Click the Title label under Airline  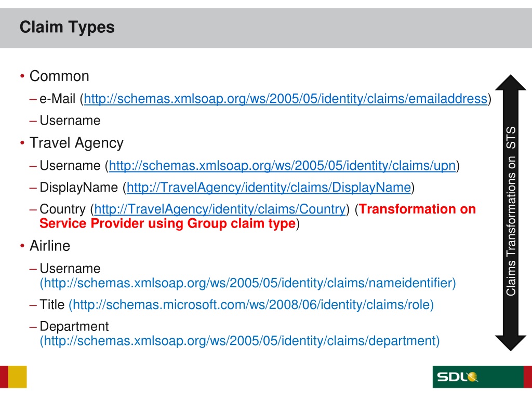coord(52,304)
